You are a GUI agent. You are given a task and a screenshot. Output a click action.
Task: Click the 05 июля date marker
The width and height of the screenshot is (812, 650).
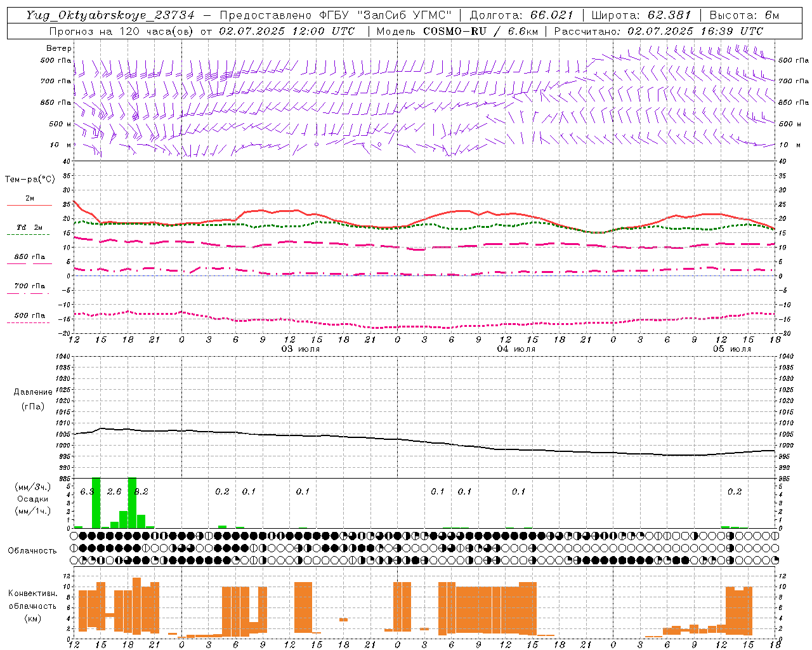(x=731, y=349)
